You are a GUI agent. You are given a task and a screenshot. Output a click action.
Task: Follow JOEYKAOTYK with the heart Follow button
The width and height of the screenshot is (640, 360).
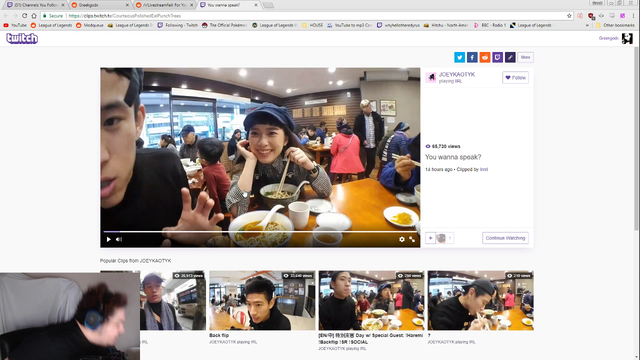point(516,78)
